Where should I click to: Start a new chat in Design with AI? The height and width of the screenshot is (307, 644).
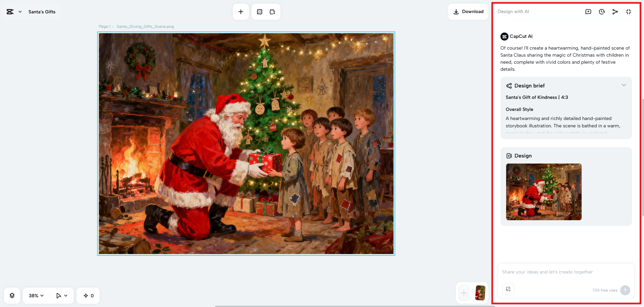[x=588, y=12]
